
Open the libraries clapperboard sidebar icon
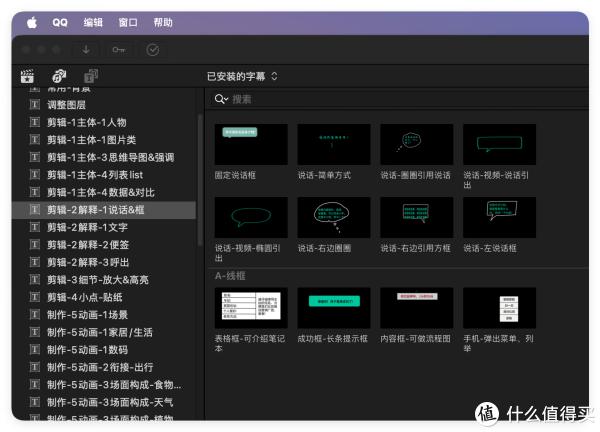27,76
